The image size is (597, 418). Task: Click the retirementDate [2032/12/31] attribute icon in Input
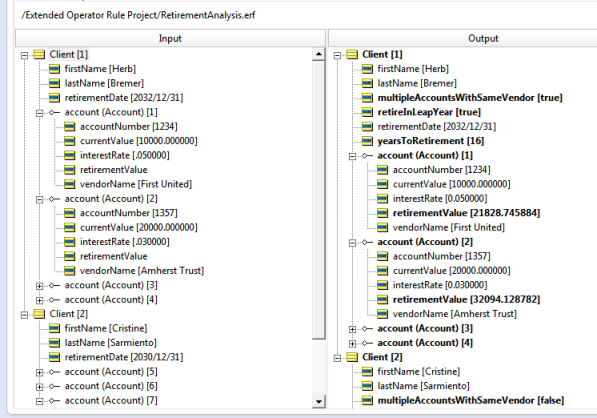[54, 98]
